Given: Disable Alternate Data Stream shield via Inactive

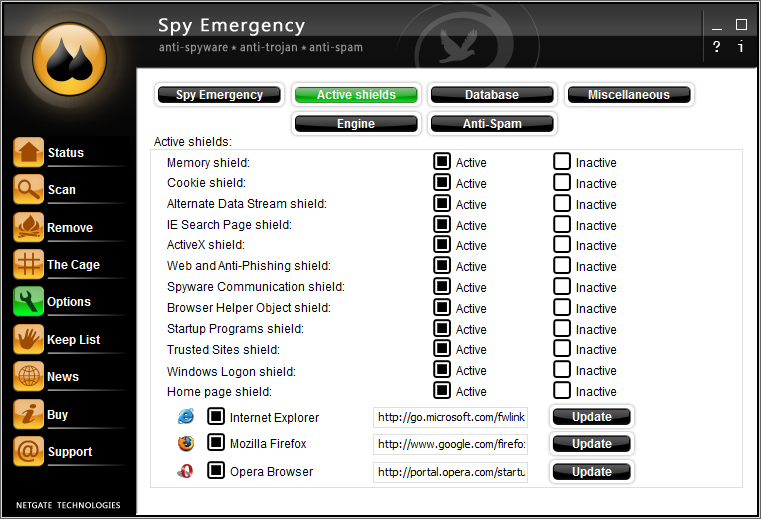Looking at the screenshot, I should (562, 203).
